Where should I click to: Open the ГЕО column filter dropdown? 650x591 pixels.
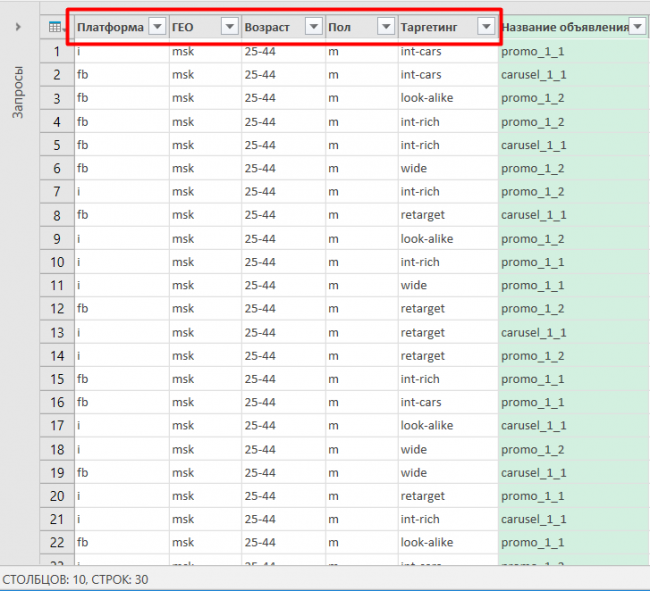coord(229,27)
